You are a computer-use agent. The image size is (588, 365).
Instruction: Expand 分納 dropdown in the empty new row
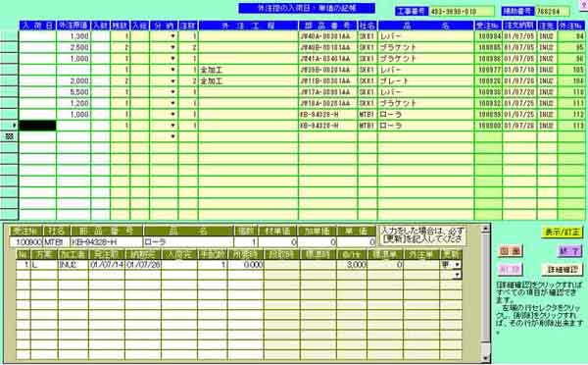[172, 136]
